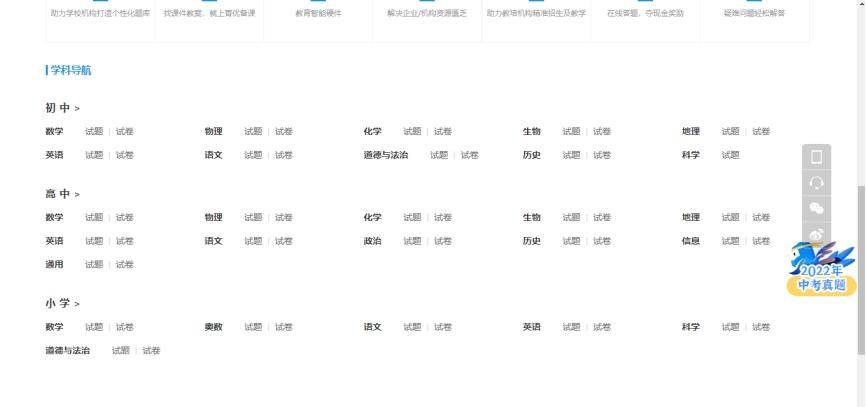Open 试卷 for 小学 奥数
The image size is (866, 407).
[284, 327]
